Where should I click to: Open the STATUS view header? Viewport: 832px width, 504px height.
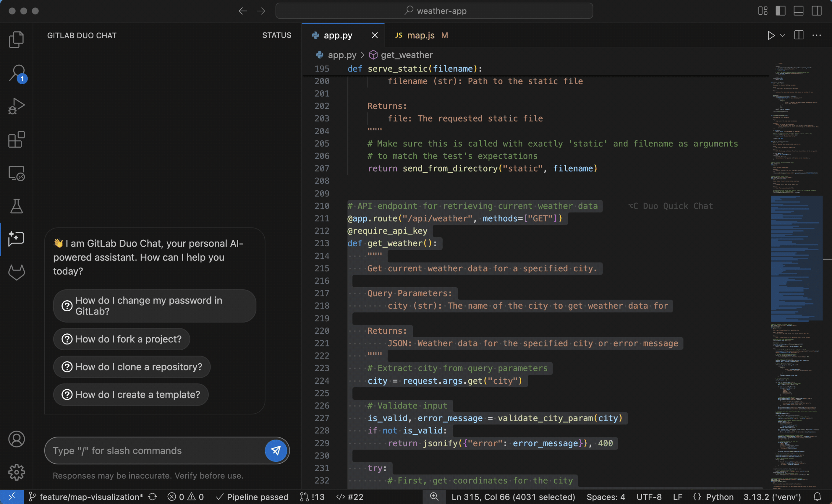coord(277,35)
